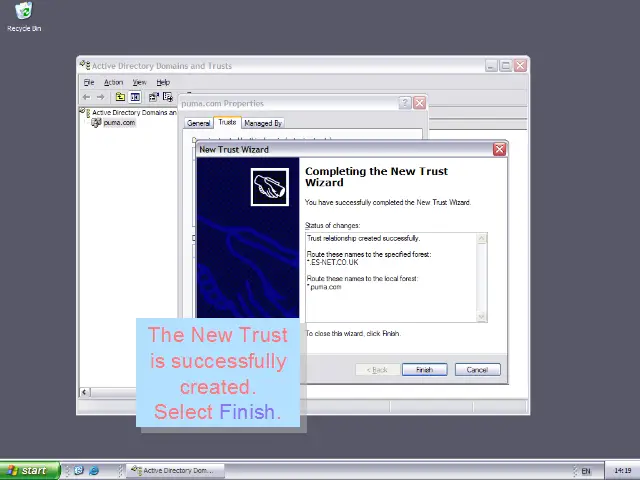Screen dimensions: 640x480
Task: Toggle the Show/Hide Console Tree icon
Action: [135, 97]
